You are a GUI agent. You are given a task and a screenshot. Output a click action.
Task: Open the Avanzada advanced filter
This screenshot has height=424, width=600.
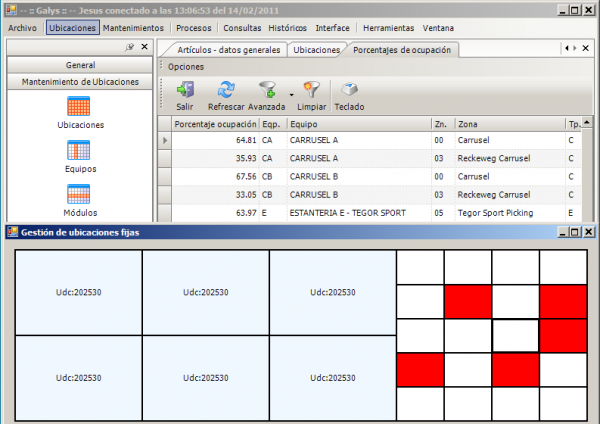coord(267,91)
